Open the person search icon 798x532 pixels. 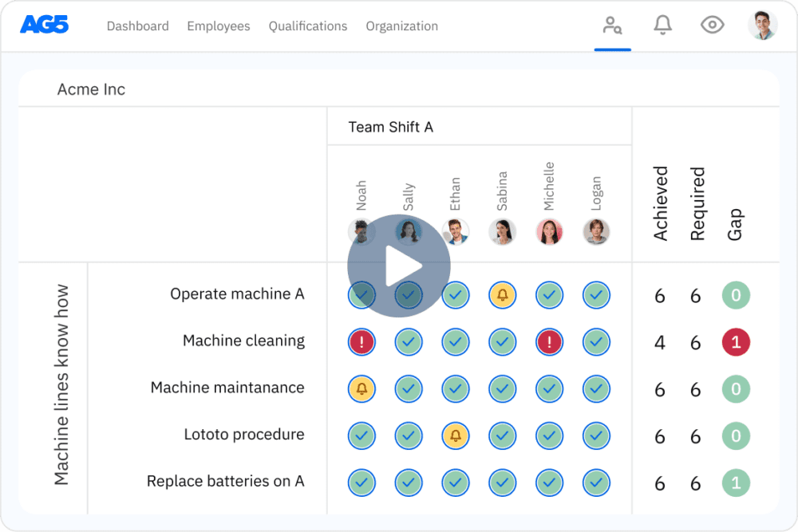pyautogui.click(x=612, y=25)
